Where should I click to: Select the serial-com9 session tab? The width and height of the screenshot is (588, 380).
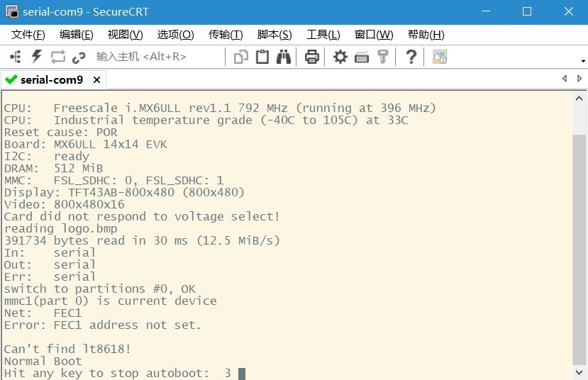click(x=52, y=80)
